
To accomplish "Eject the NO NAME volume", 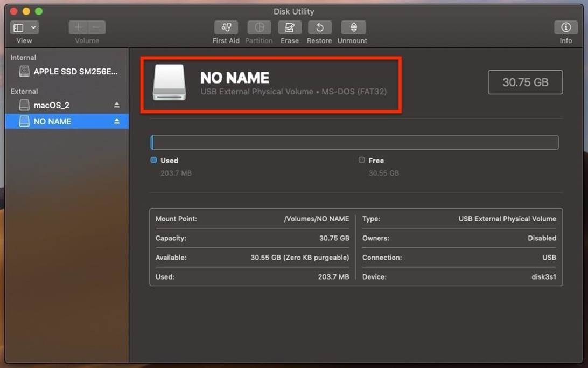I will (x=117, y=121).
